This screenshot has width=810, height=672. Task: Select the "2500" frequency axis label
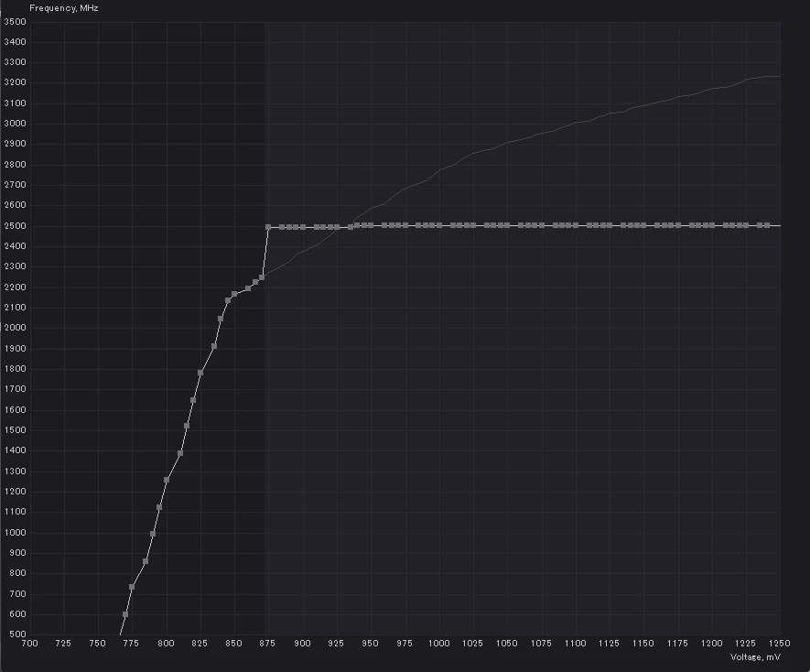coord(15,226)
